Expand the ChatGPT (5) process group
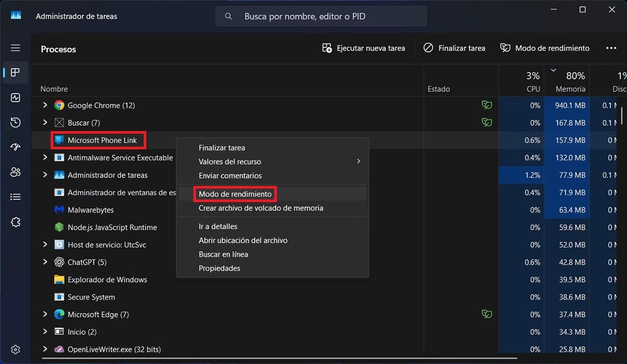This screenshot has height=364, width=627. (45, 262)
